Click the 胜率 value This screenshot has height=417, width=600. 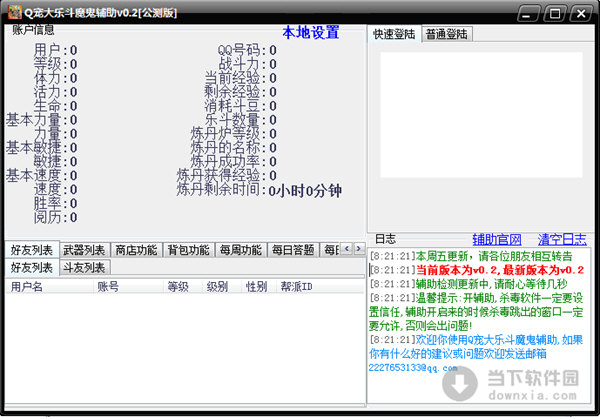click(73, 204)
